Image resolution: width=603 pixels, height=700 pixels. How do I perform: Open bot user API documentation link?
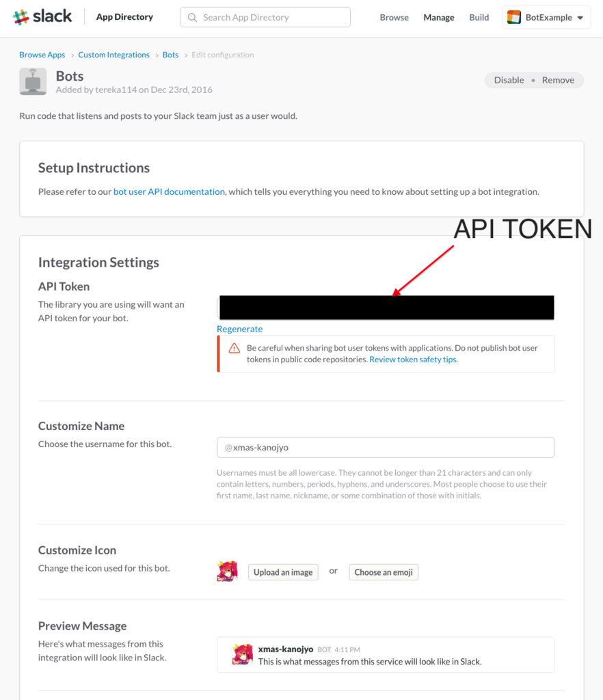point(169,191)
